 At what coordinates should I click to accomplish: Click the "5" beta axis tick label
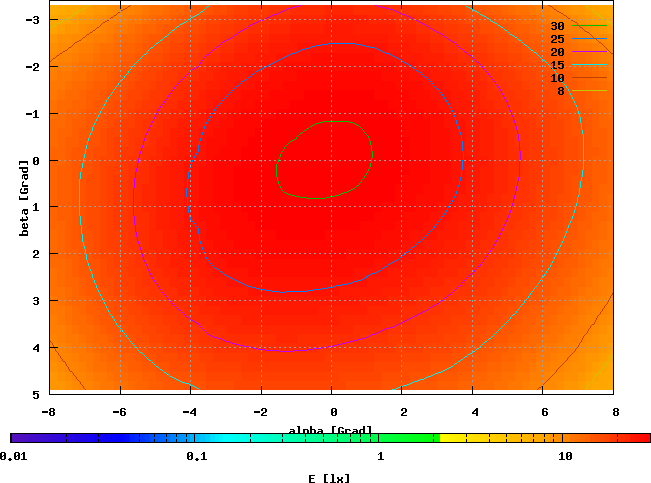36,395
